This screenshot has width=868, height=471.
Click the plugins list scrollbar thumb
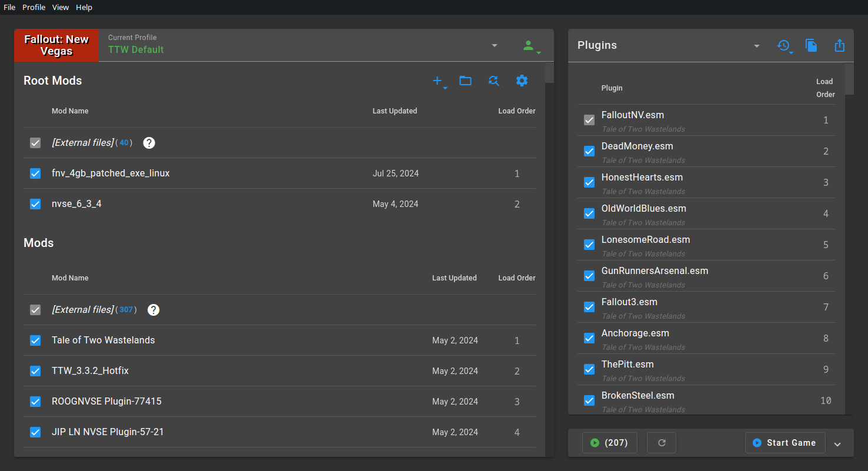point(849,79)
